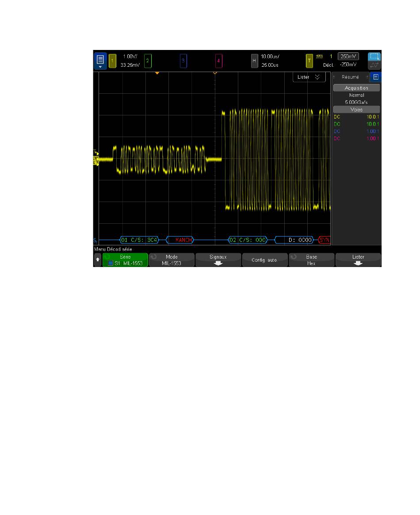
Task: Click the 25.00us delay value
Action: [x=270, y=65]
